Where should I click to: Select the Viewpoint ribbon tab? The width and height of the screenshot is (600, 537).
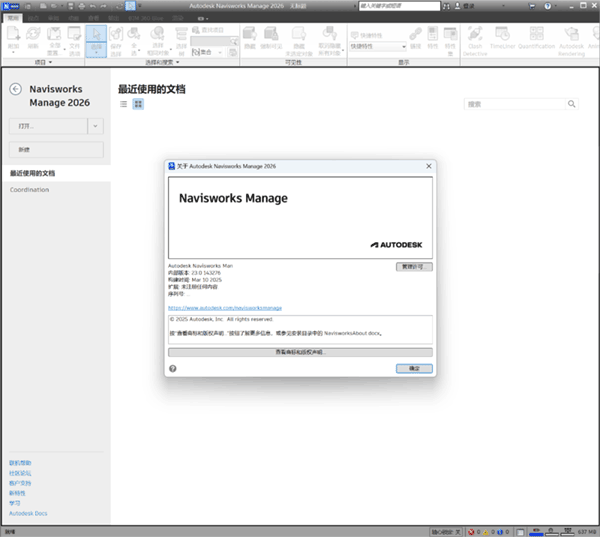tap(33, 18)
